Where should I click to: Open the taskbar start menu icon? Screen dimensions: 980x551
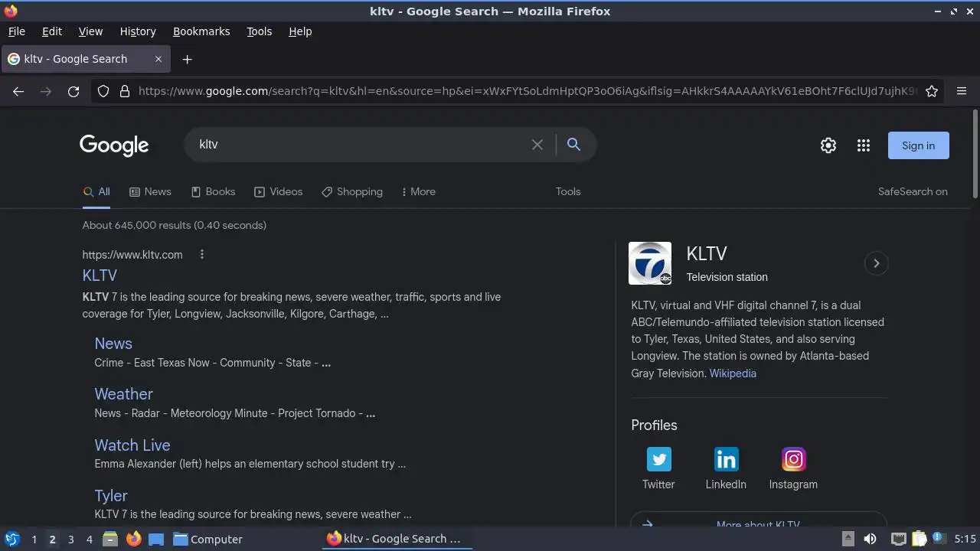[x=11, y=539]
